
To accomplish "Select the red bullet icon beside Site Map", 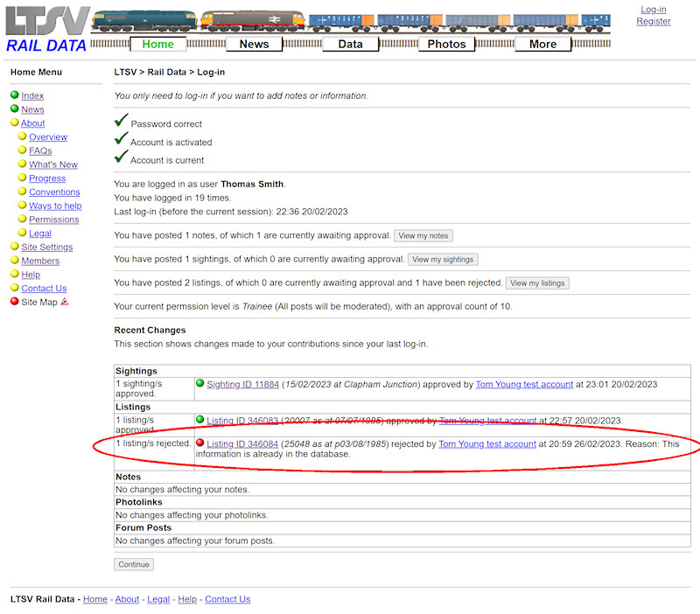I will tap(13, 302).
